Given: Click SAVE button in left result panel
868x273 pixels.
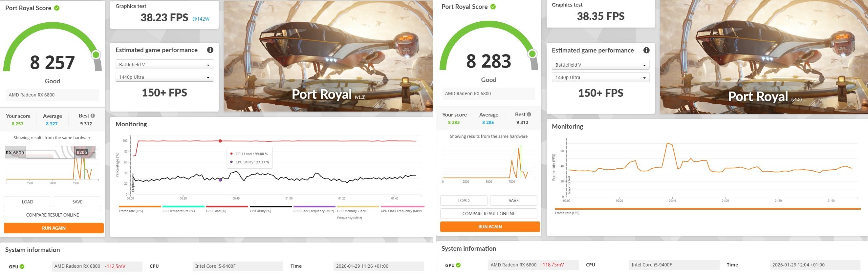Looking at the screenshot, I should pyautogui.click(x=77, y=202).
